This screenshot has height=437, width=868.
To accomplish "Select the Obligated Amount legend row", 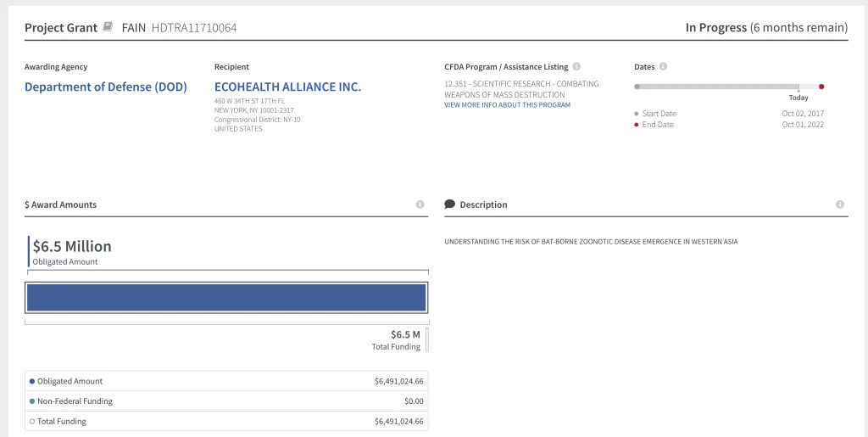I will click(x=226, y=381).
